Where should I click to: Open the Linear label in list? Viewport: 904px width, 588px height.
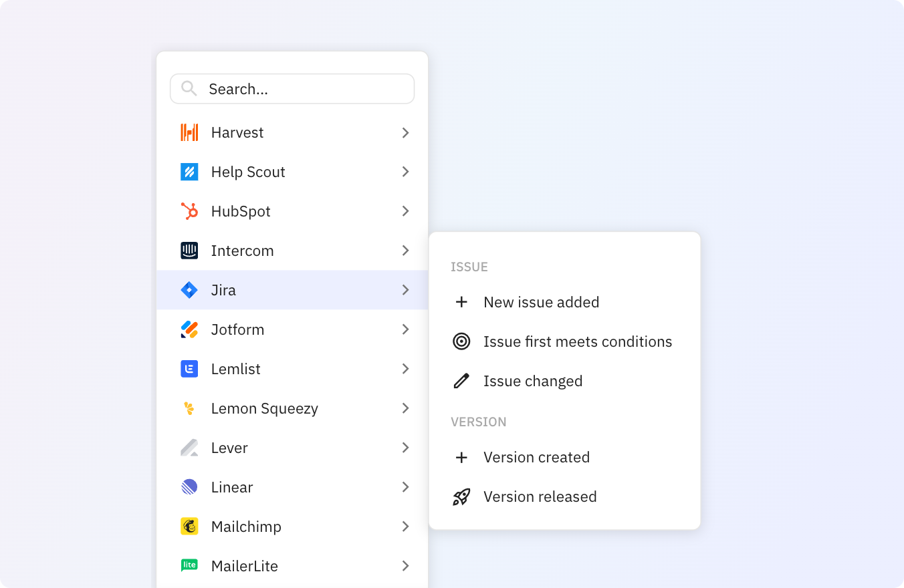pyautogui.click(x=232, y=487)
